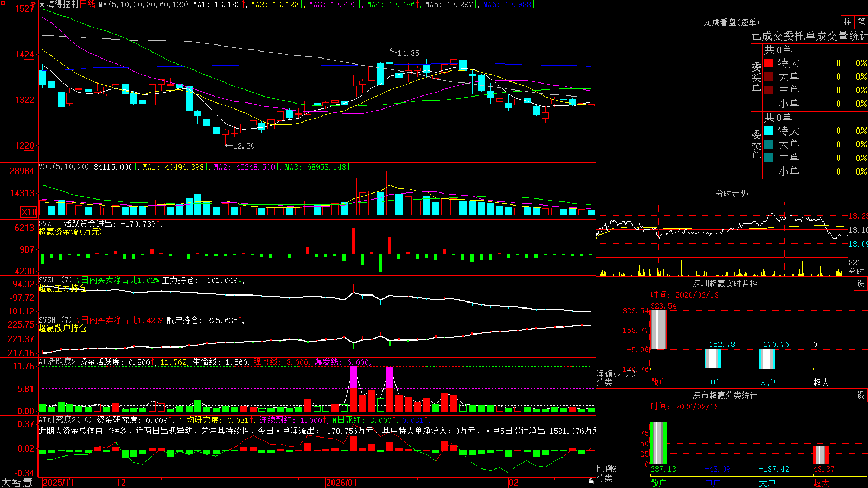Click the red 特大 buy-order color swatch

pyautogui.click(x=768, y=63)
